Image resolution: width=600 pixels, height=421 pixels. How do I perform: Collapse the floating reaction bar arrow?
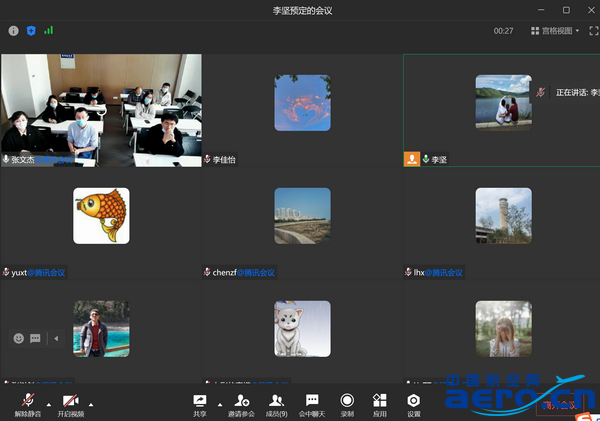[55, 338]
